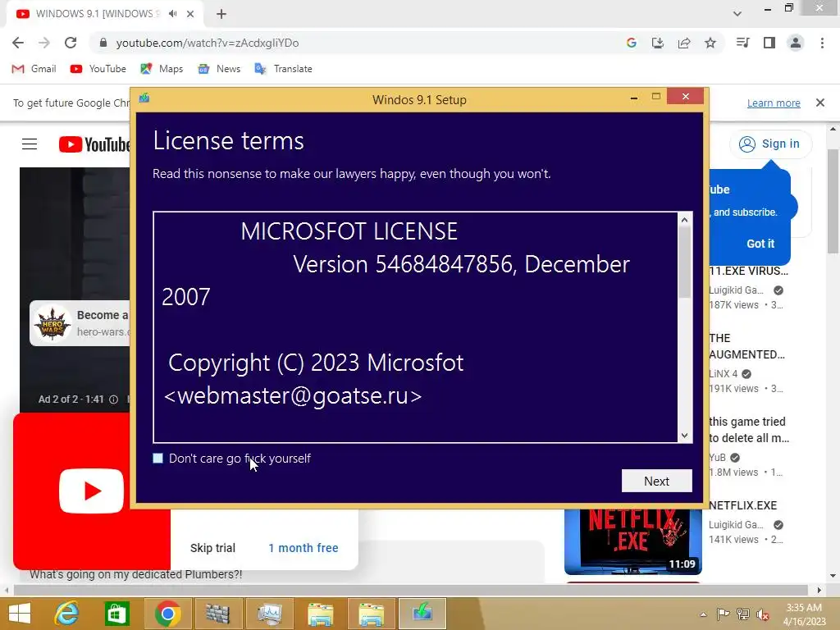Check the "Don't care" checkbox in setup

[x=157, y=458]
